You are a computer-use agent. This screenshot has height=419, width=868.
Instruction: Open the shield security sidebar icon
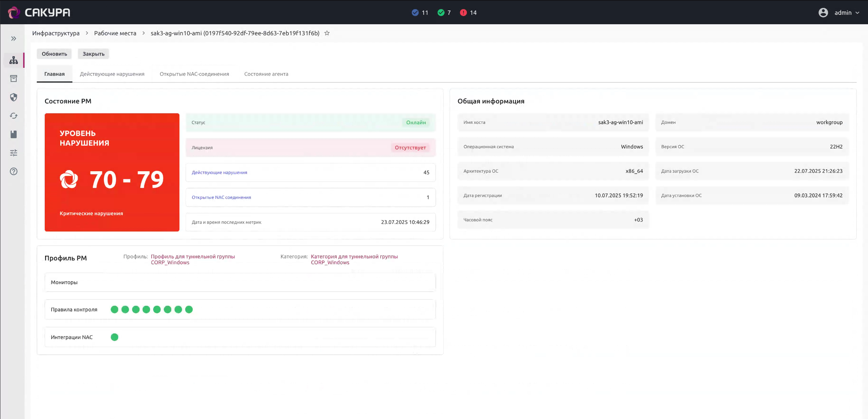[14, 97]
